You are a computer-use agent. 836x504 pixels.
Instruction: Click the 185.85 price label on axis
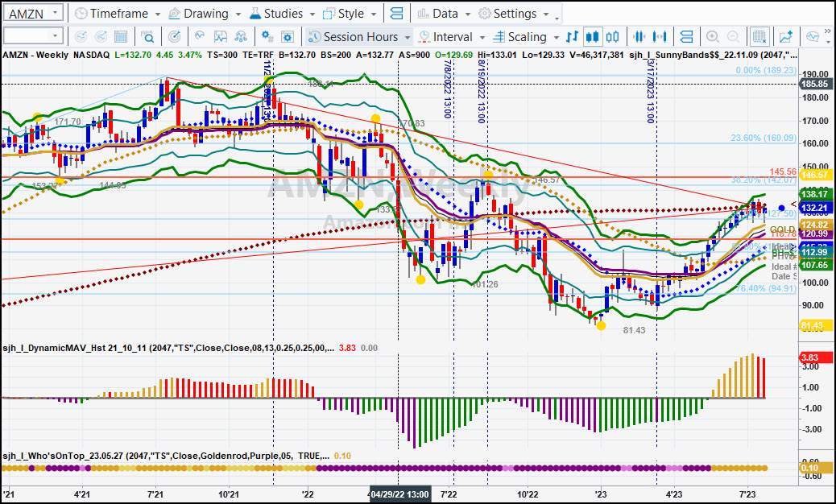[x=815, y=84]
